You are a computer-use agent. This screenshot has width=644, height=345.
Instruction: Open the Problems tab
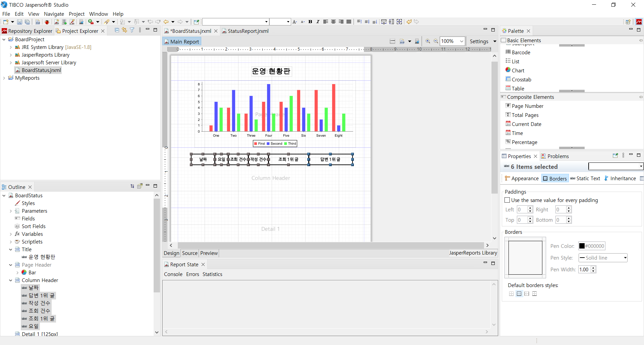(555, 156)
